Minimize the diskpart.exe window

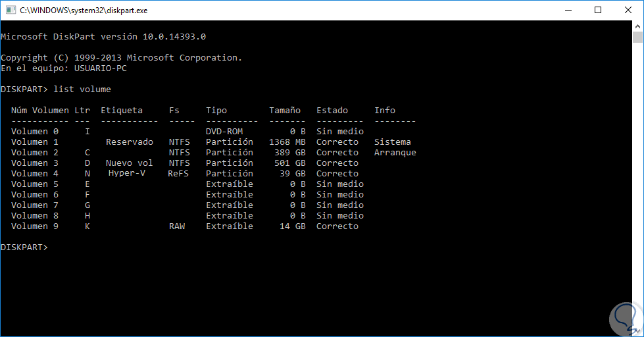click(x=568, y=10)
